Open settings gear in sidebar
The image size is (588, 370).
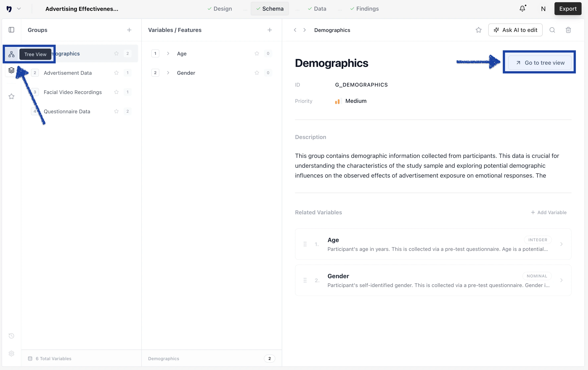coord(11,353)
